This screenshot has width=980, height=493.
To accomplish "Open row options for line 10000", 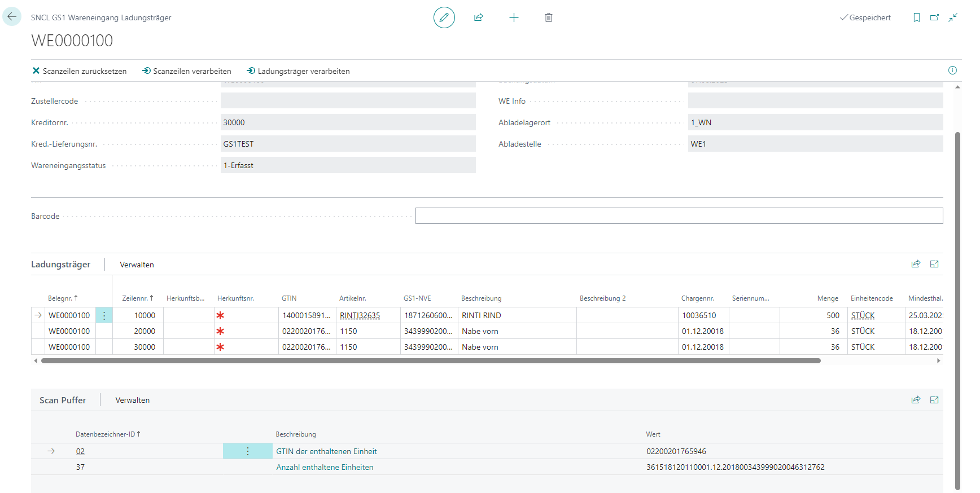I will click(x=104, y=315).
